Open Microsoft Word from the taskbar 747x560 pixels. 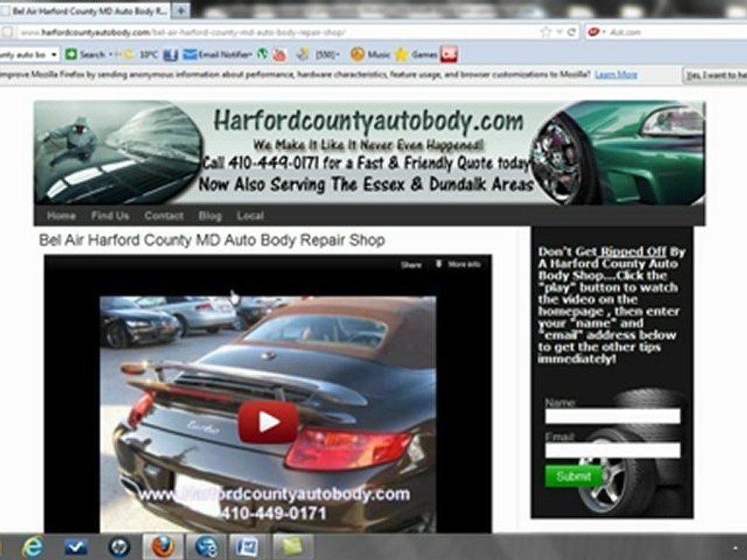coord(249,547)
